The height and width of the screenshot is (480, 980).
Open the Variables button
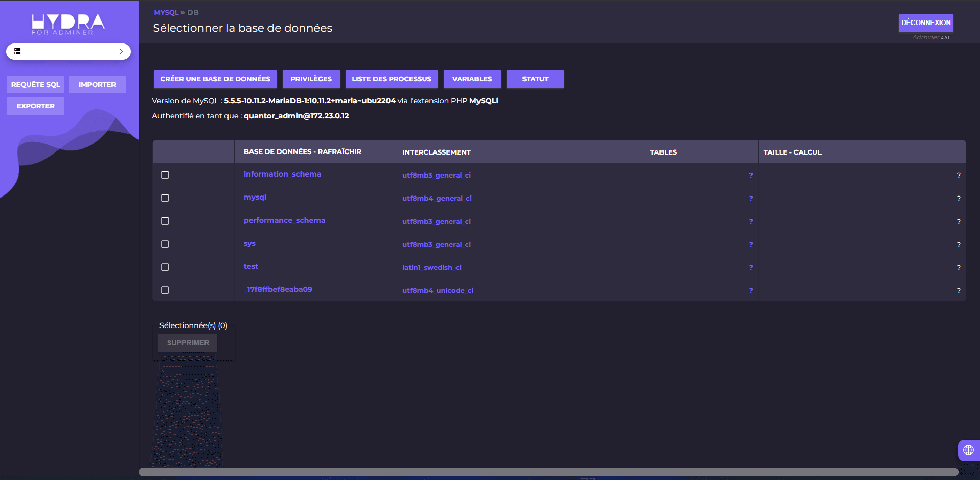click(x=472, y=79)
